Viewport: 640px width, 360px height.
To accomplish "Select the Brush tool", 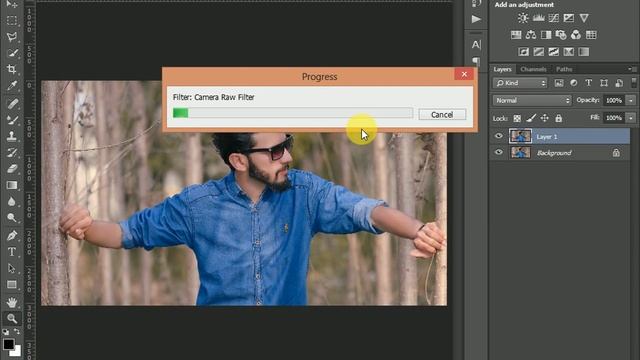I will click(12, 120).
